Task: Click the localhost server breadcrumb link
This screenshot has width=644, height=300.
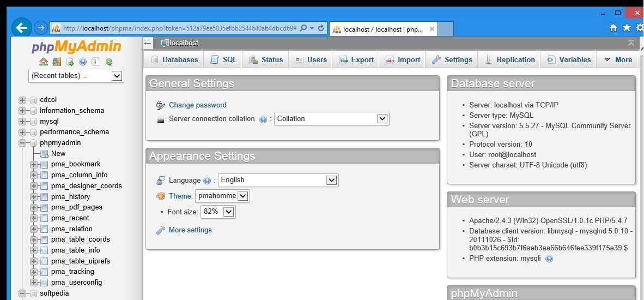Action: pos(184,43)
